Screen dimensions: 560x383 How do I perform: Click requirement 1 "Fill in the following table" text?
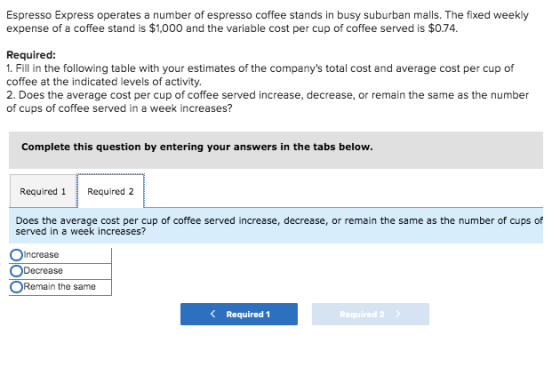260,75
